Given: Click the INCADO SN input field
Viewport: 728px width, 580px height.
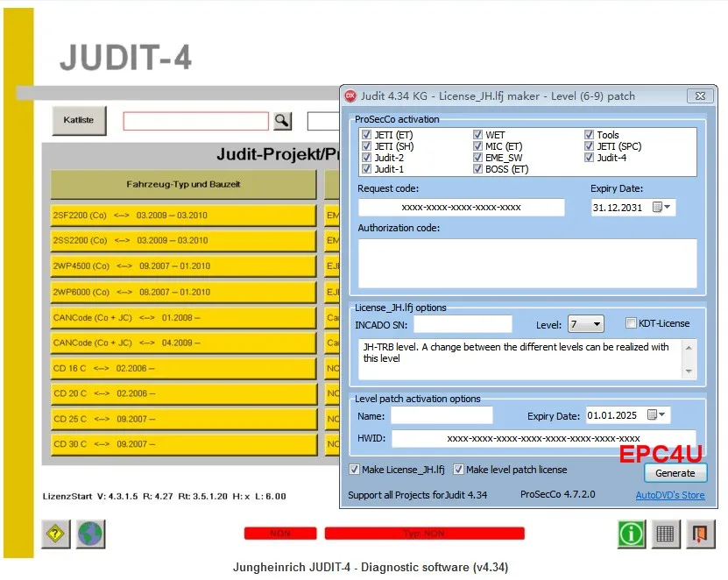Looking at the screenshot, I should tap(463, 324).
